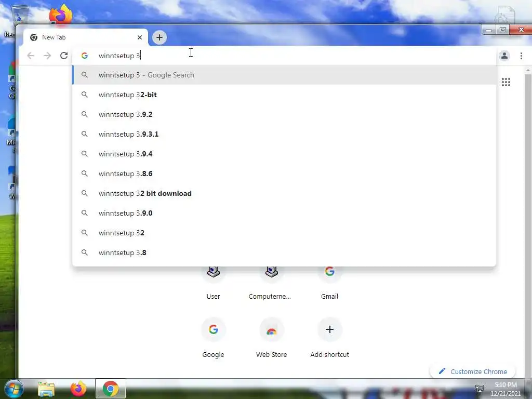Choose suggestion winntsetup 3.9.3.1
The width and height of the screenshot is (532, 399).
tap(284, 134)
